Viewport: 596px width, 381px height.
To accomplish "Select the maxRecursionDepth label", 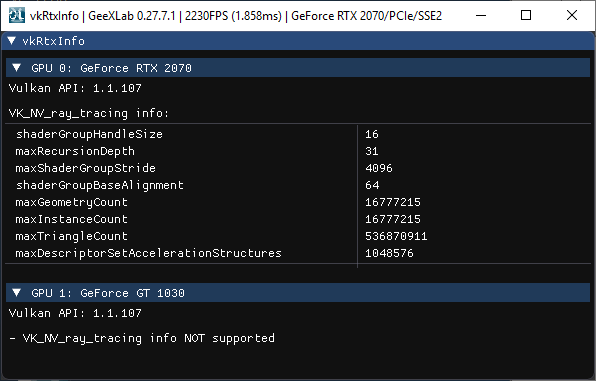I will [x=75, y=151].
